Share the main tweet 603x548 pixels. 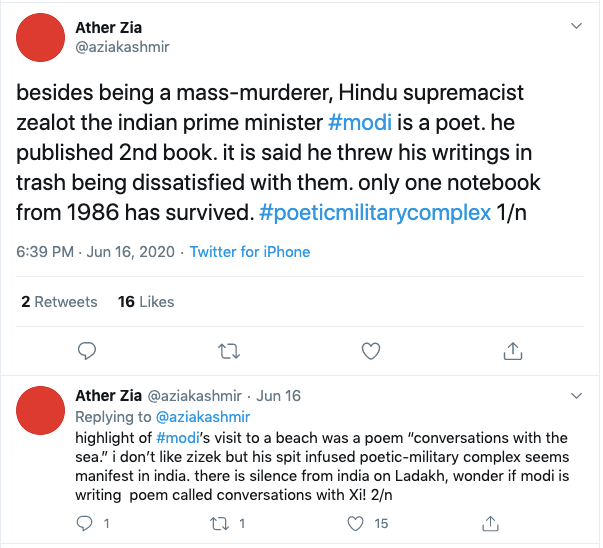513,350
